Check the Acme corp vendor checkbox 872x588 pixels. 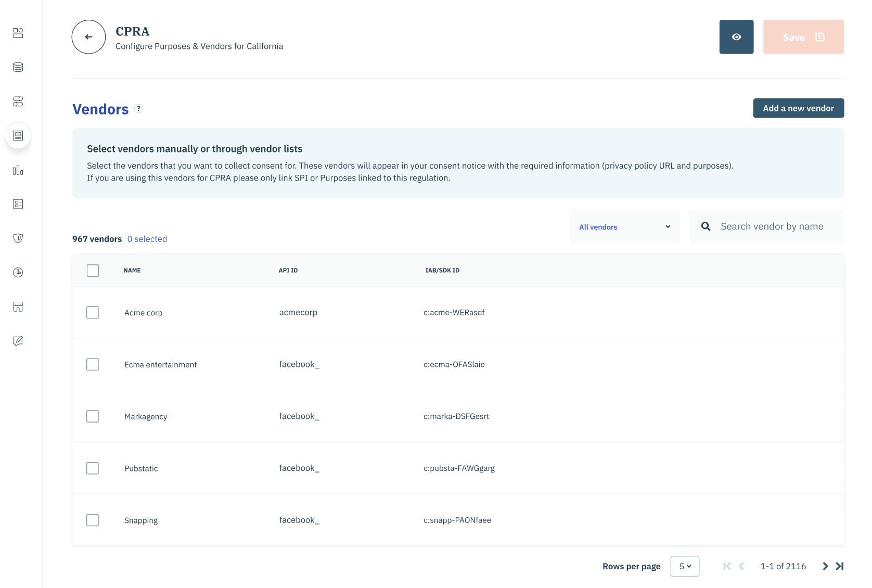93,312
